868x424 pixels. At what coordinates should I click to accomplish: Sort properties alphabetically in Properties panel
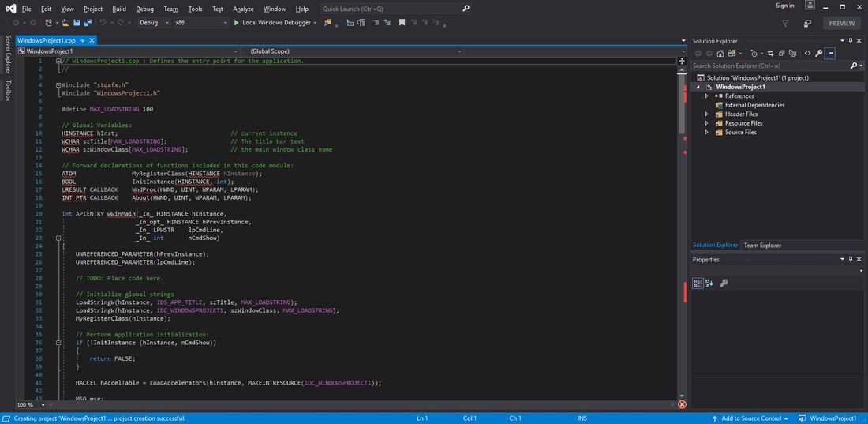709,283
